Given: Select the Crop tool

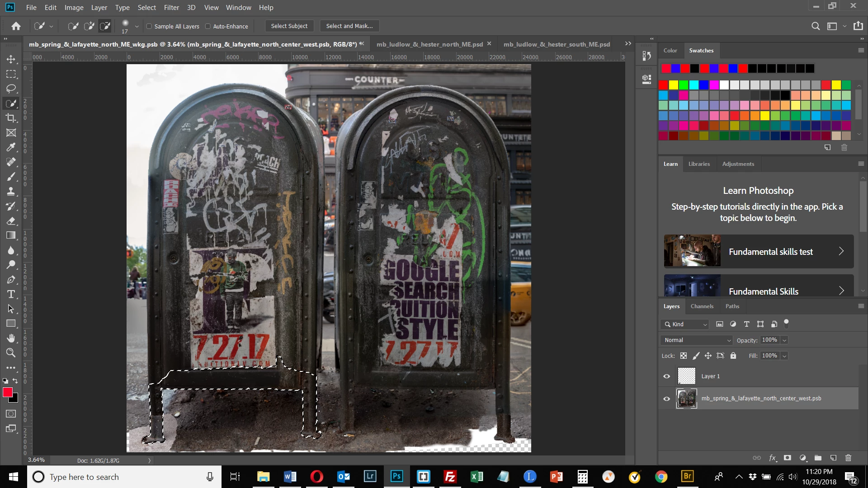Looking at the screenshot, I should [11, 118].
